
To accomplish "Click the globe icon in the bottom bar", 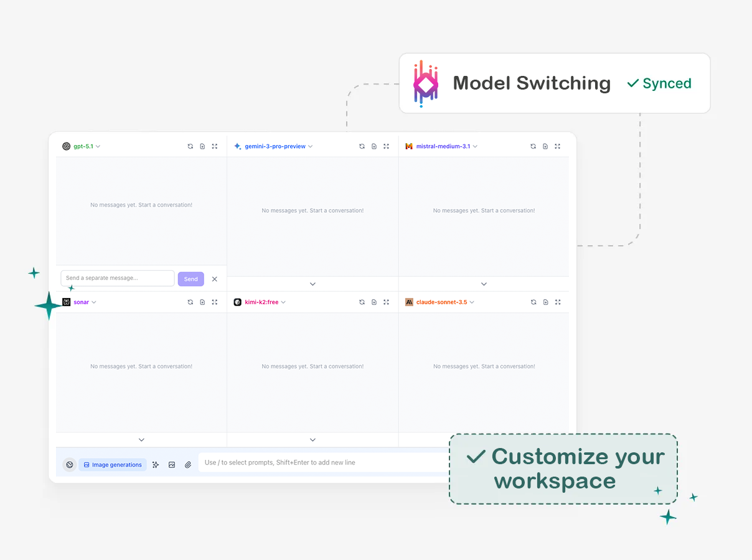I will tap(69, 464).
